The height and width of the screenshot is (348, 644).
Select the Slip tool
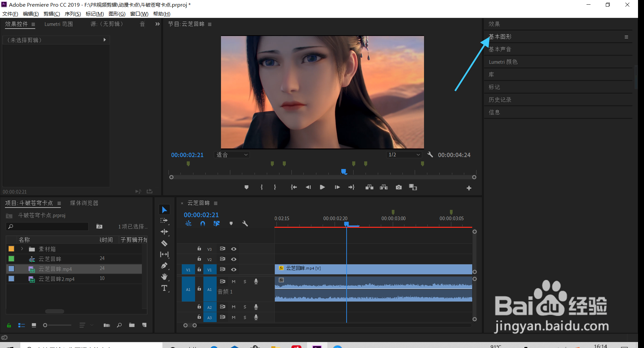164,254
